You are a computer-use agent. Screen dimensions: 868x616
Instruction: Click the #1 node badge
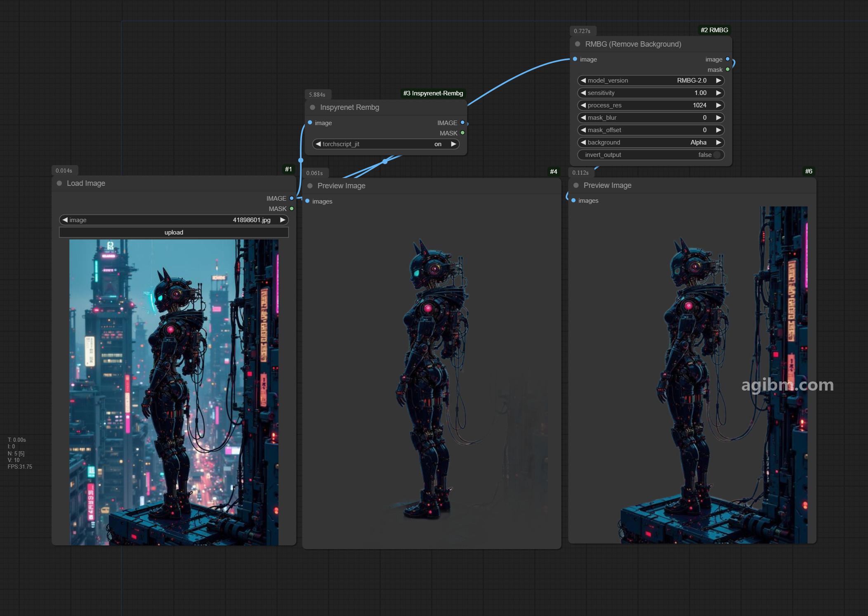coord(288,169)
